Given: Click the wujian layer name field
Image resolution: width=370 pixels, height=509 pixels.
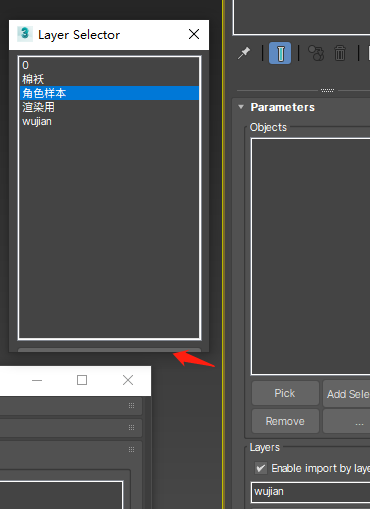Looking at the screenshot, I should [x=311, y=492].
